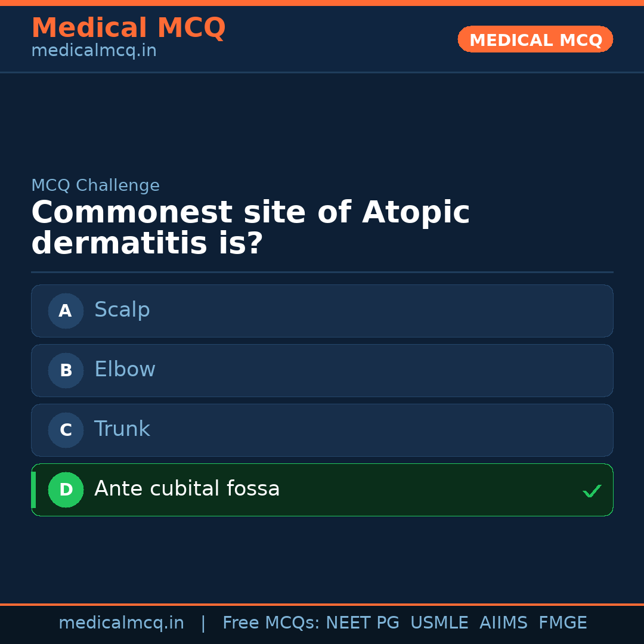This screenshot has height=644, width=644.
Task: Click the AIIMS footer text
Action: (503, 623)
